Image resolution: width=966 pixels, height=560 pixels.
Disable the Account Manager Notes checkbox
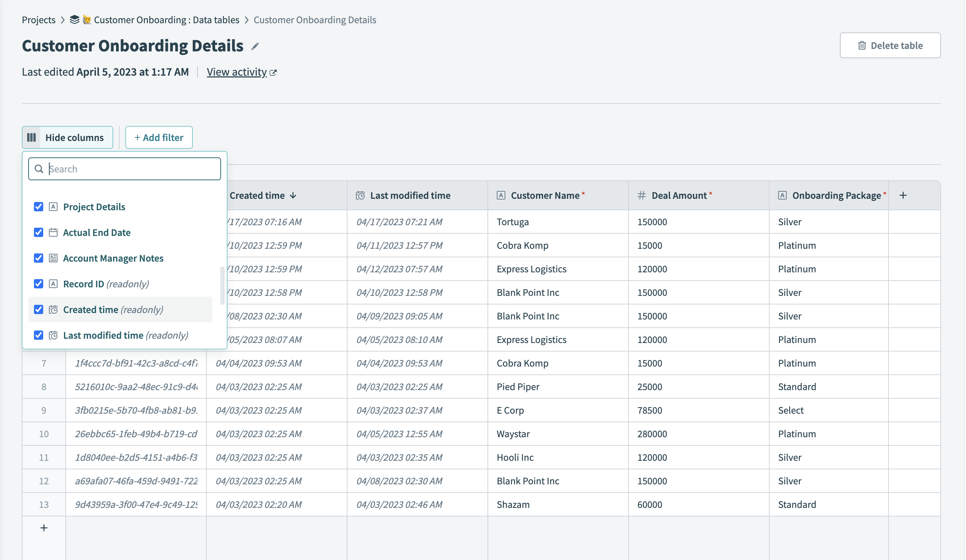pyautogui.click(x=39, y=258)
